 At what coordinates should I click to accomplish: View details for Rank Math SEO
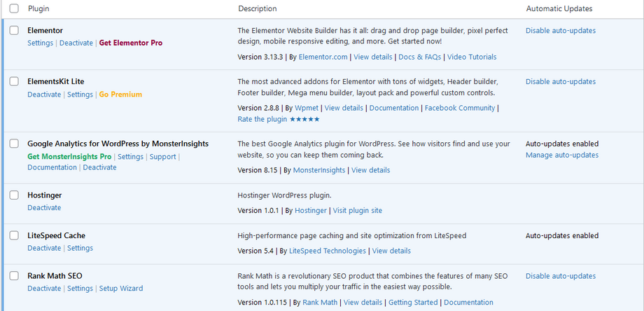click(363, 303)
